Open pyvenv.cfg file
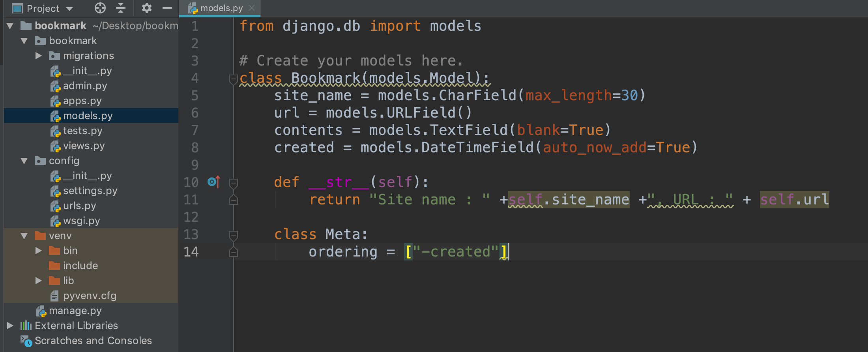Viewport: 868px width, 352px height. (90, 296)
